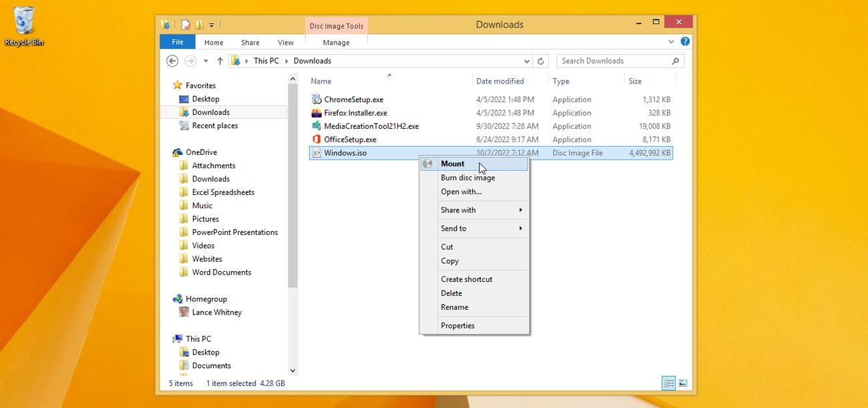Image resolution: width=868 pixels, height=408 pixels.
Task: Click the Homegroup icon in sidebar
Action: tap(177, 299)
